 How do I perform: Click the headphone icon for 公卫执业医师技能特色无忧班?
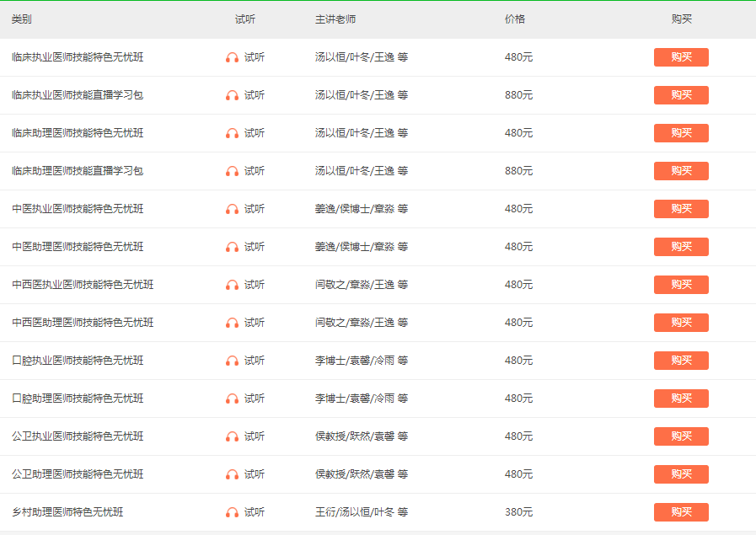pos(232,436)
